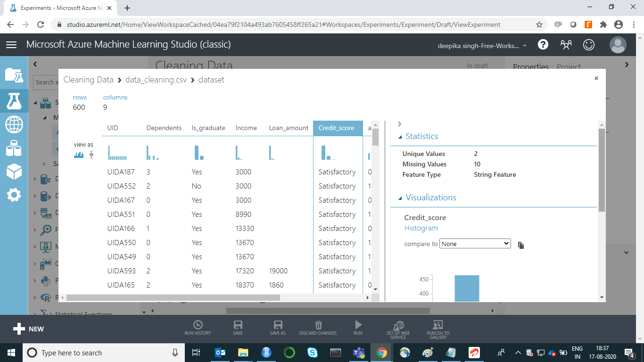Collapse the right details panel chevron

pyautogui.click(x=399, y=124)
